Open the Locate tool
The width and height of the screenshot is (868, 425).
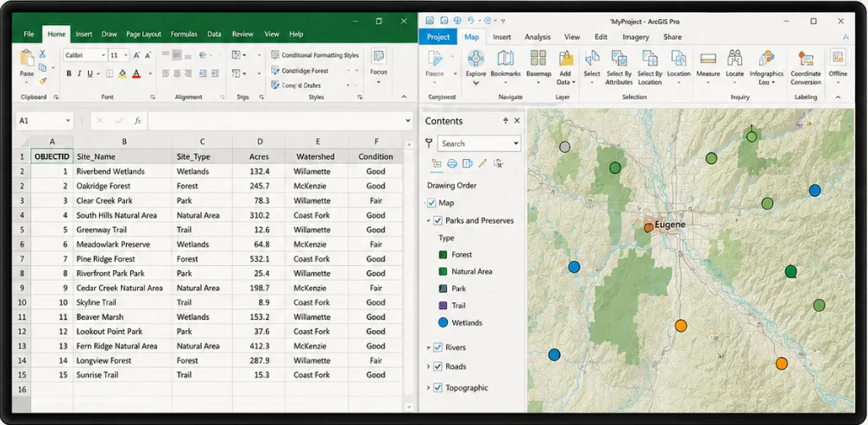[734, 59]
